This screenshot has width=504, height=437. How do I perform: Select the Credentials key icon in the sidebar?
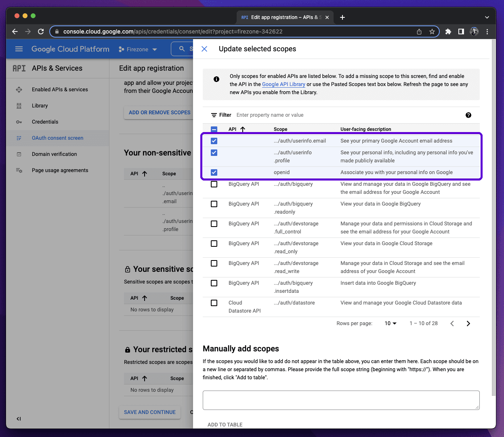click(19, 122)
